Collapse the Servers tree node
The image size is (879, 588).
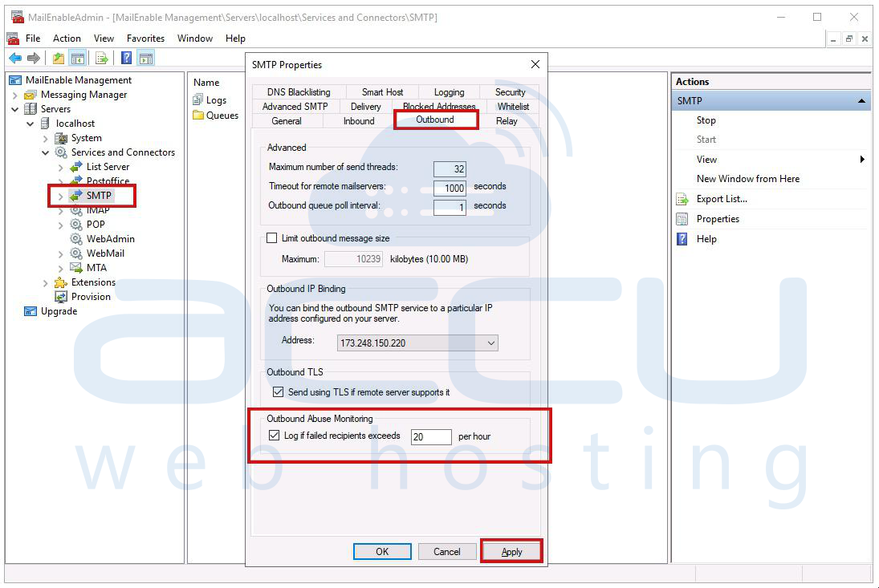point(15,109)
